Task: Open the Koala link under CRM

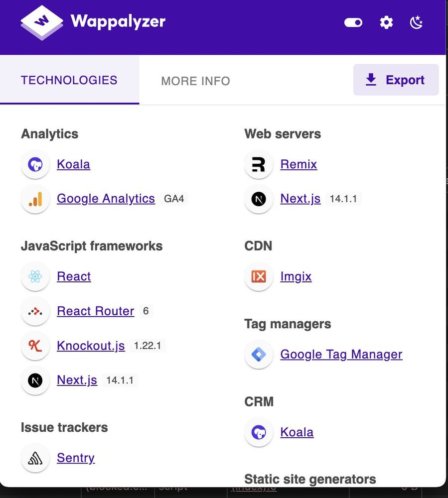Action: click(297, 432)
